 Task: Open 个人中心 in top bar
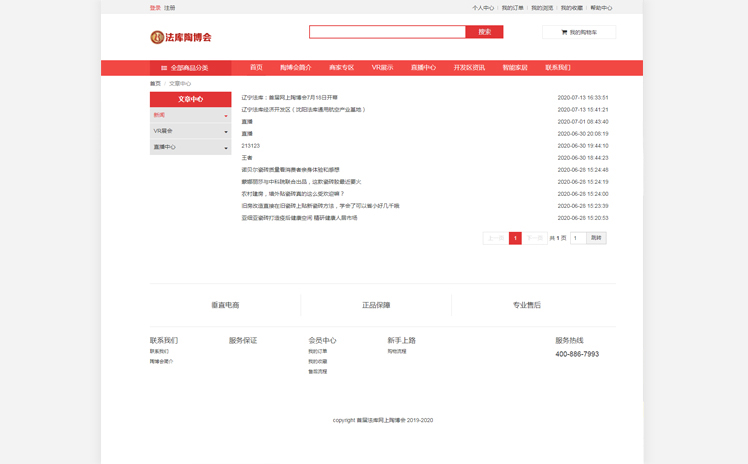click(483, 8)
